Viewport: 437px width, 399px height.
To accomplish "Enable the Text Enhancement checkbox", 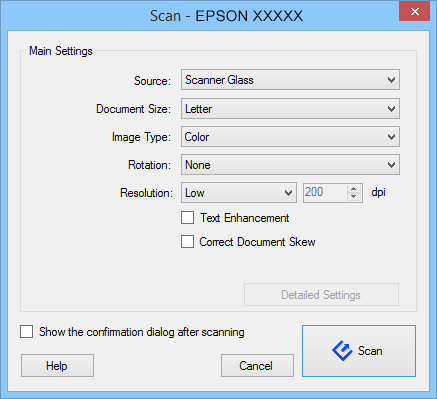I will tap(187, 218).
